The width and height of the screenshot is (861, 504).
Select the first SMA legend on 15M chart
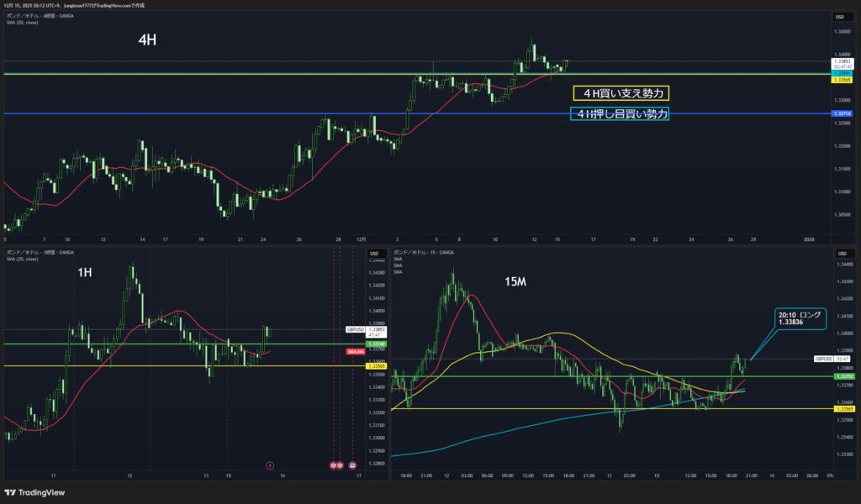[x=399, y=260]
